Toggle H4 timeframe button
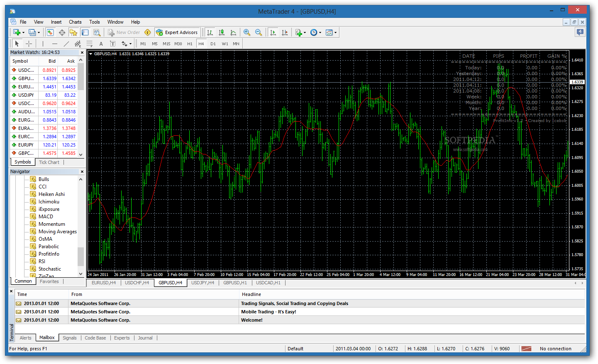 [201, 44]
